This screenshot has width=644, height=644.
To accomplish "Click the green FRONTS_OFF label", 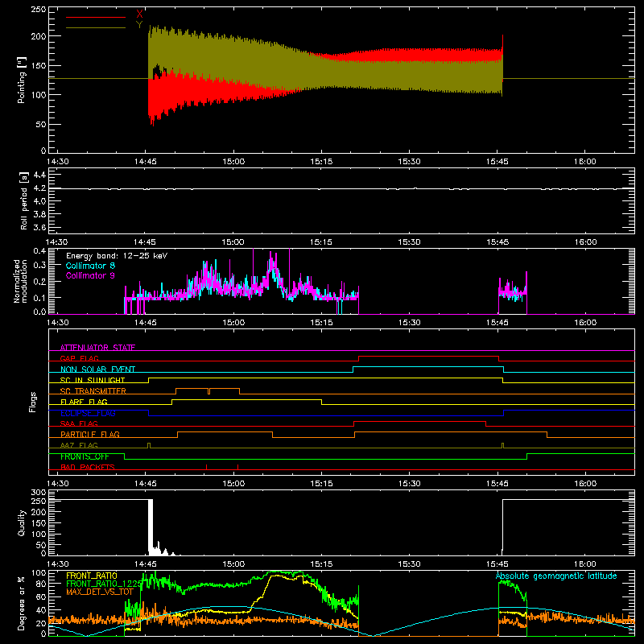I will (x=85, y=456).
